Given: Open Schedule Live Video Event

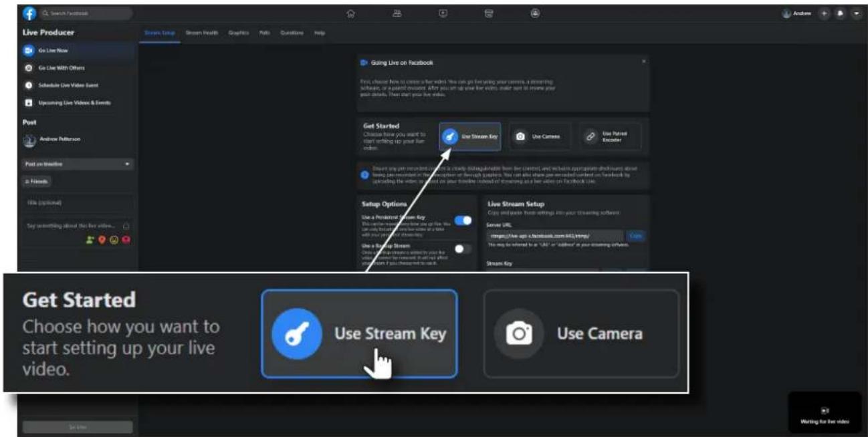Looking at the screenshot, I should (78, 86).
